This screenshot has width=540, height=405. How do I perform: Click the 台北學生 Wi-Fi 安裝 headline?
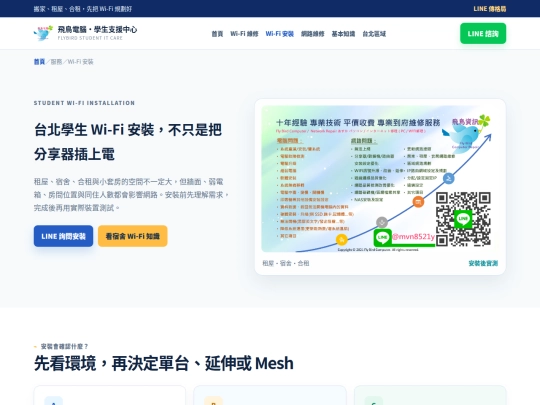pos(127,142)
